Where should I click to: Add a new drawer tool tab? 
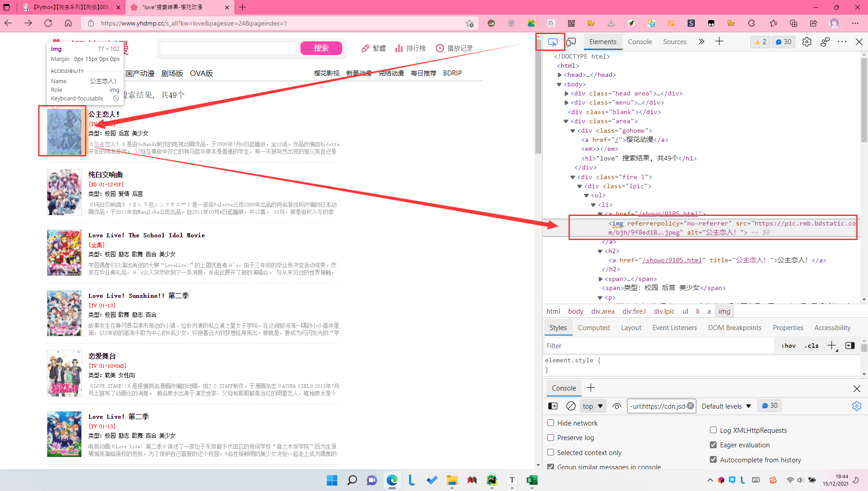591,388
